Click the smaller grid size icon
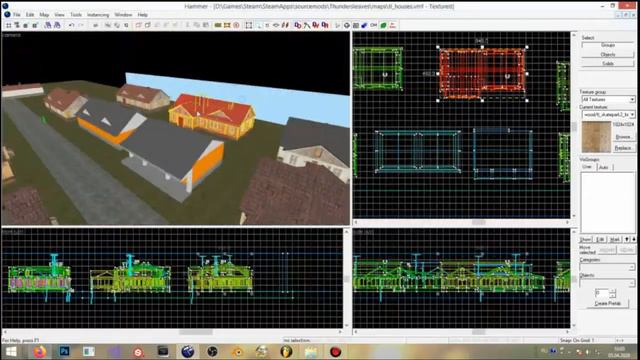The width and height of the screenshot is (640, 360). [26, 25]
